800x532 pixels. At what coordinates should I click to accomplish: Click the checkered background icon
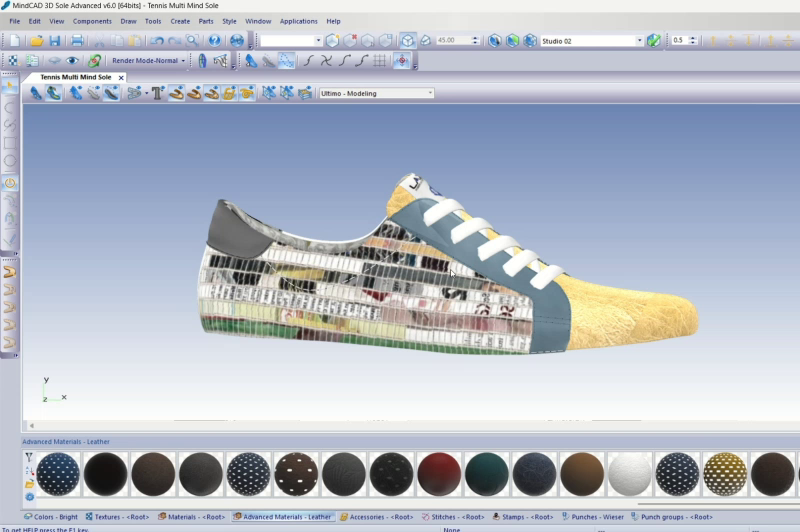13,61
